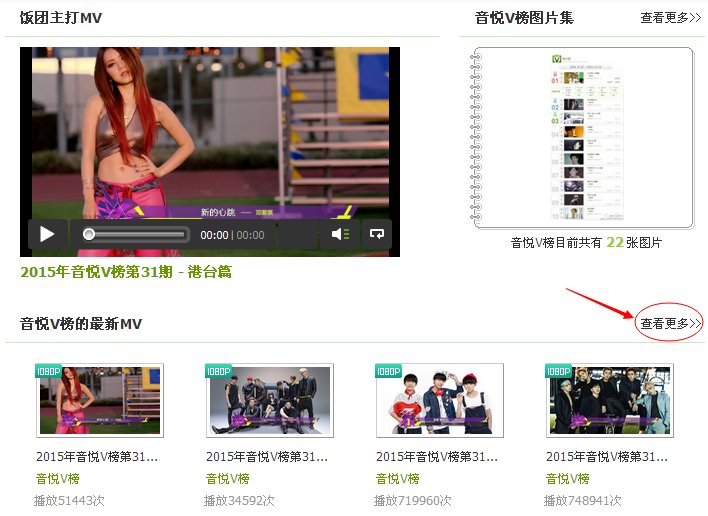The image size is (708, 516).
Task: Open the fourth MV thumbnail with boy band
Action: pos(610,402)
